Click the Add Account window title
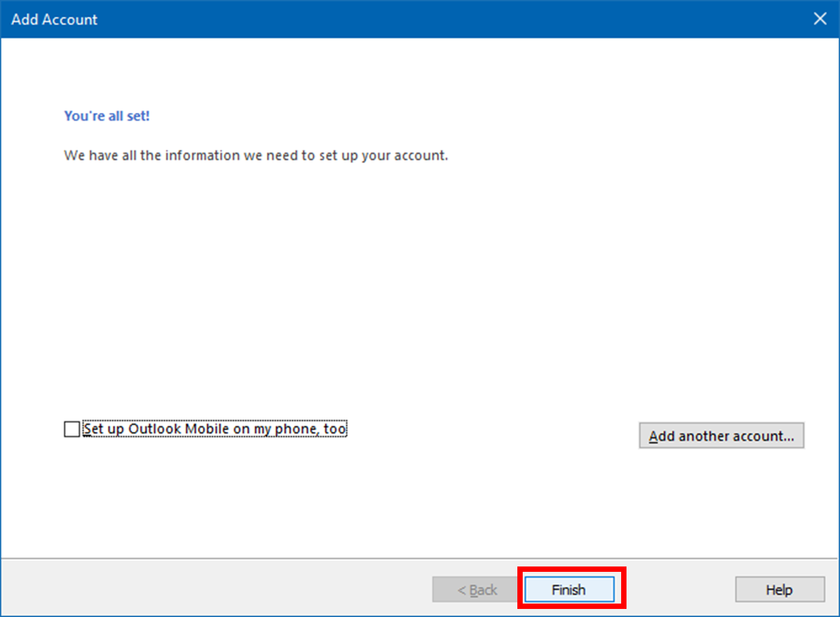The width and height of the screenshot is (840, 617). point(54,19)
